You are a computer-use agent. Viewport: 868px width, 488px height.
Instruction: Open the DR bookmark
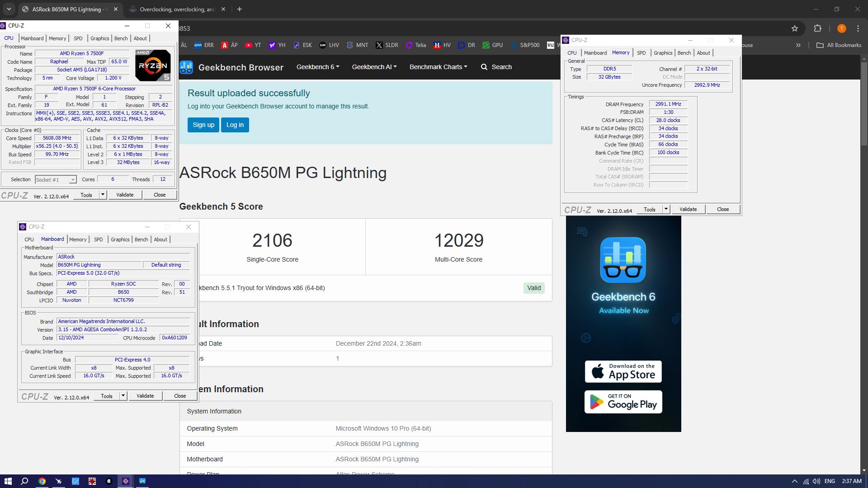[x=467, y=45]
